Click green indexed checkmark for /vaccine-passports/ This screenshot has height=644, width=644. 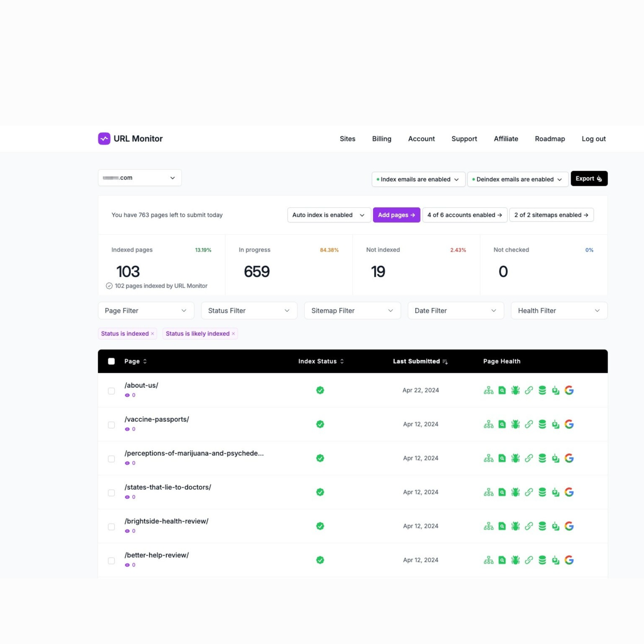320,424
